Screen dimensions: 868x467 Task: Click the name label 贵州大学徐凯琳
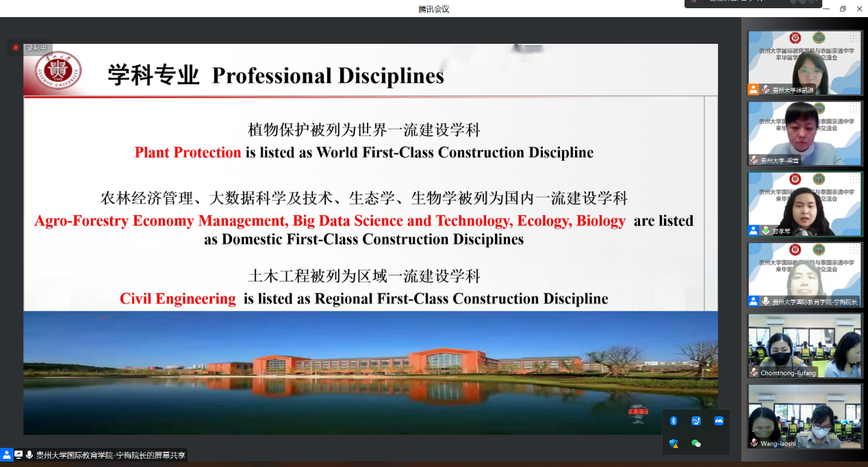[x=793, y=90]
